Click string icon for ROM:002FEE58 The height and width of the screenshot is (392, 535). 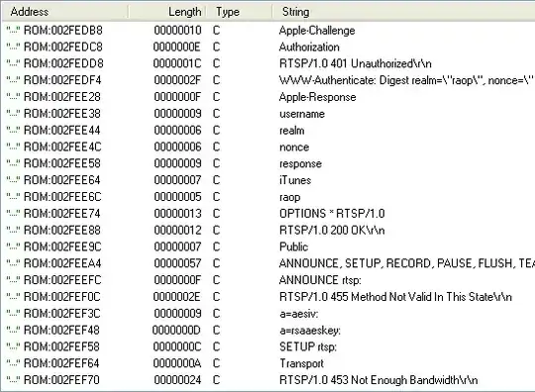coord(13,163)
